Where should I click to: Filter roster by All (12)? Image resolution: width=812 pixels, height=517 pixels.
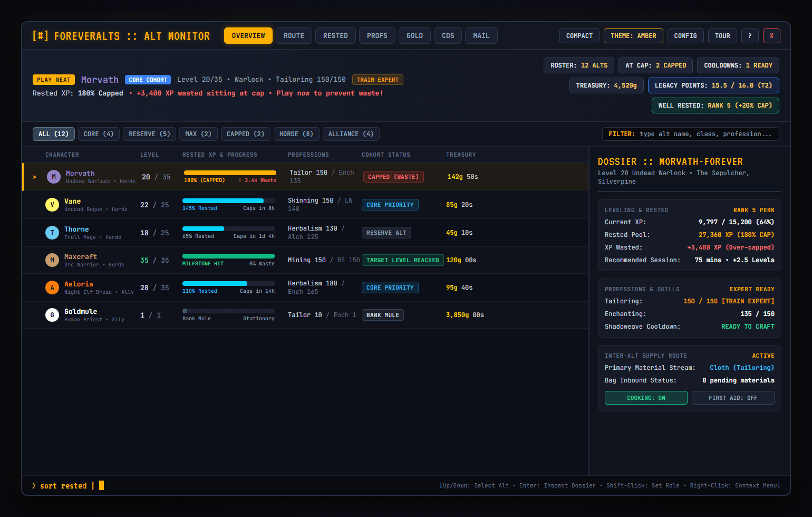tap(54, 134)
